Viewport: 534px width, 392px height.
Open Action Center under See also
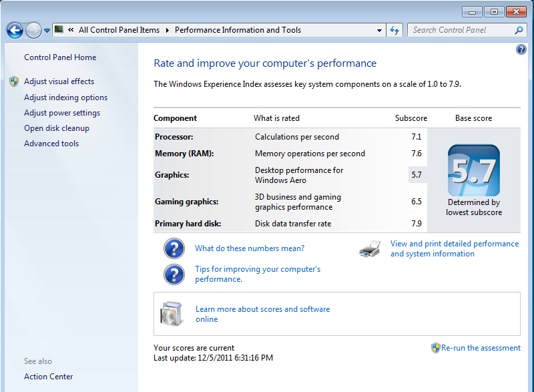coord(49,377)
